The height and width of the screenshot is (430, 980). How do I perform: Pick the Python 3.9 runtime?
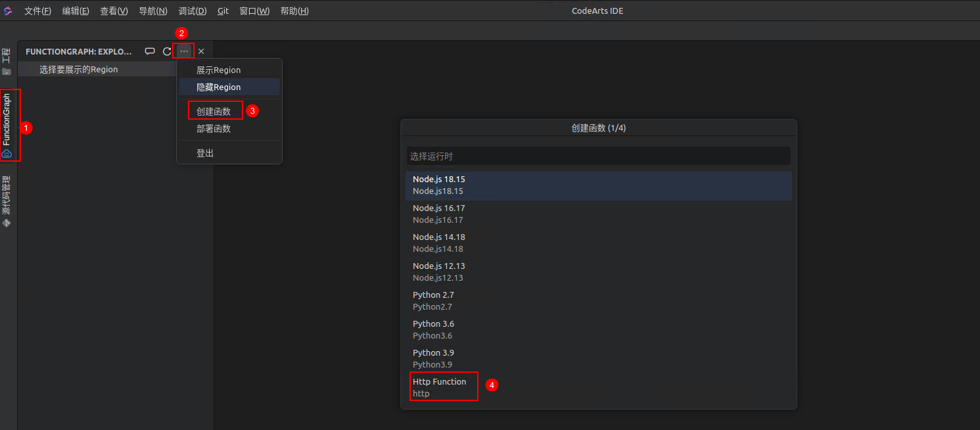[x=598, y=359]
